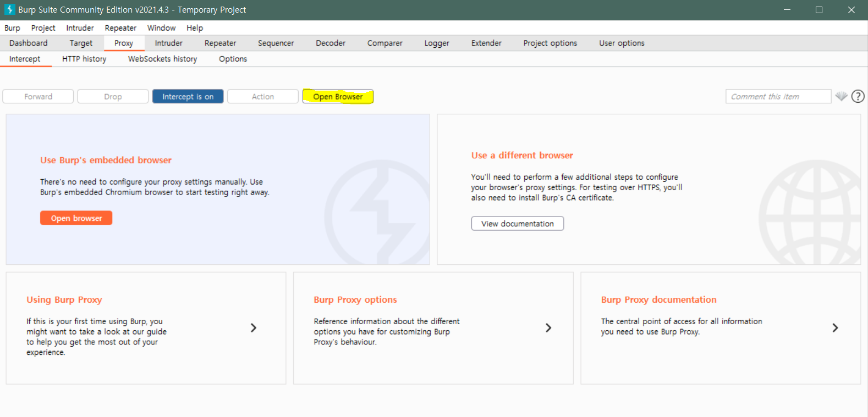Click the highlight color icon beside comment field
The width and height of the screenshot is (868, 417).
pyautogui.click(x=841, y=96)
